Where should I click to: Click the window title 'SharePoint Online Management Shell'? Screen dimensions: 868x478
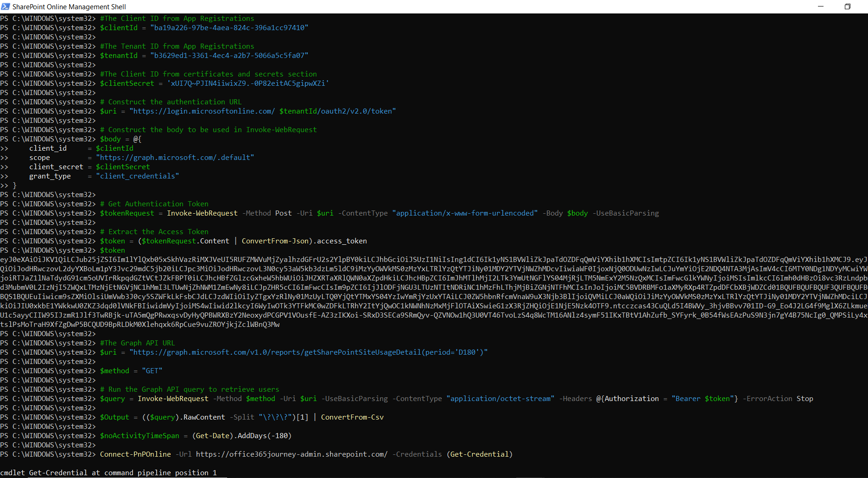[x=69, y=6]
